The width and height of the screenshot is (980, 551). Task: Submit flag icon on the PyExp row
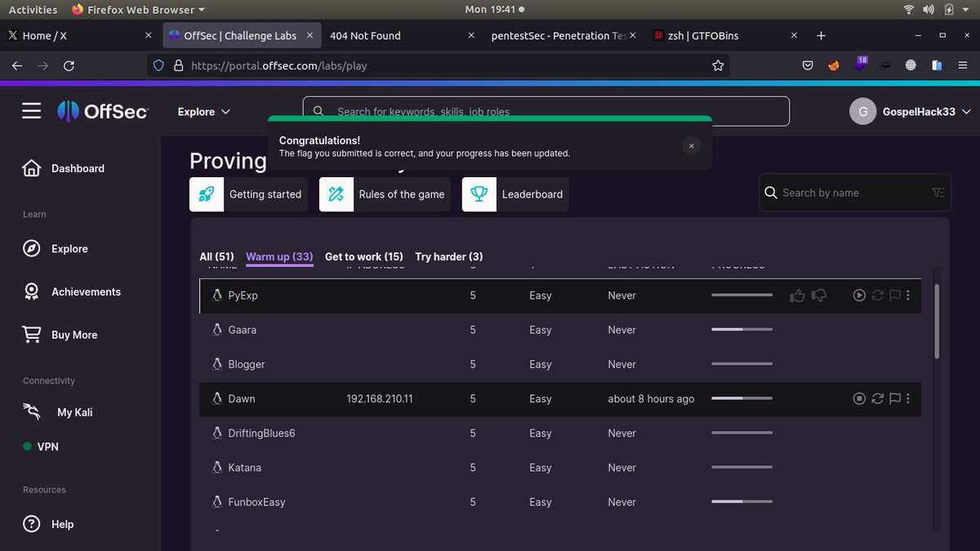895,295
